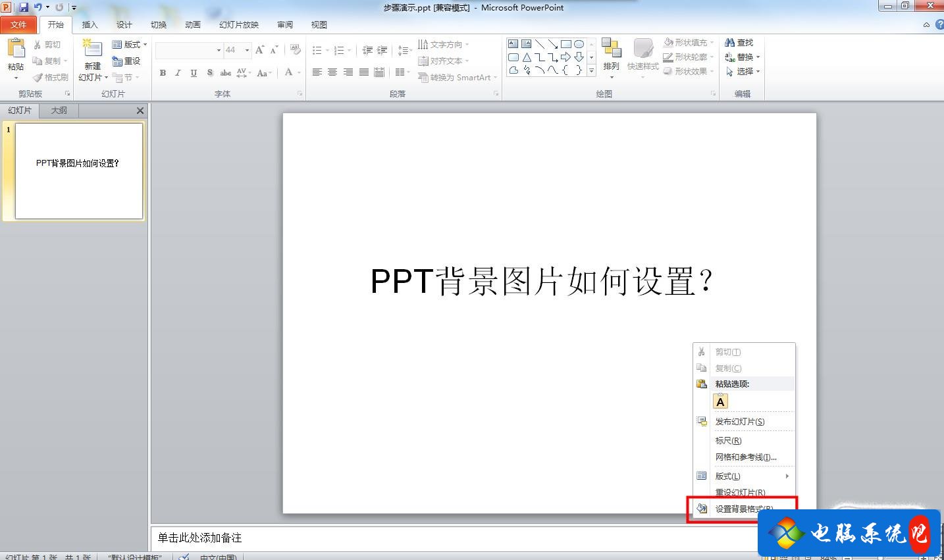
Task: Choose the rectangle shape
Action: coord(565,44)
